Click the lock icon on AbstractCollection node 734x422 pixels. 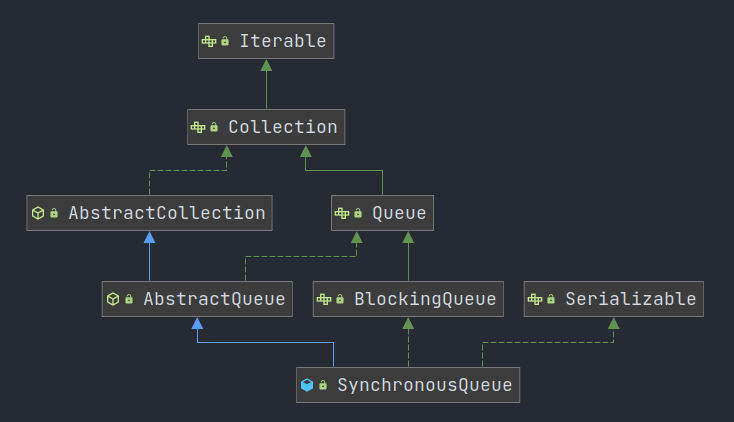[54, 213]
